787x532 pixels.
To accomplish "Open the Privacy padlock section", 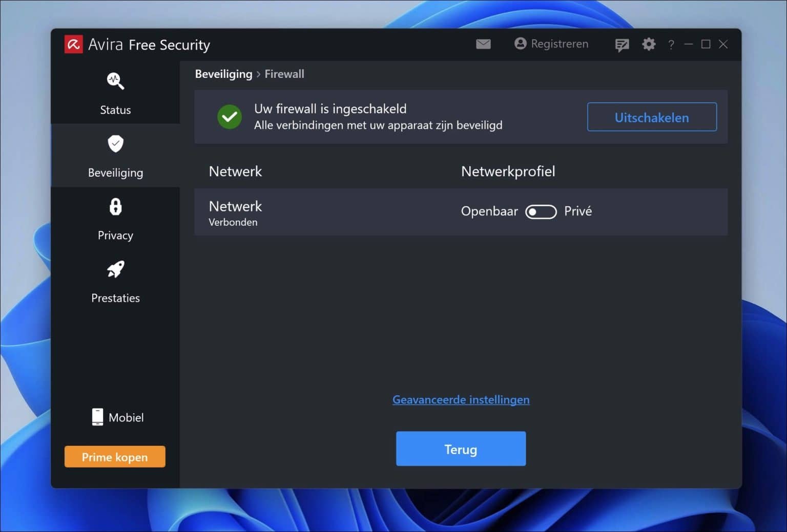I will click(x=115, y=207).
